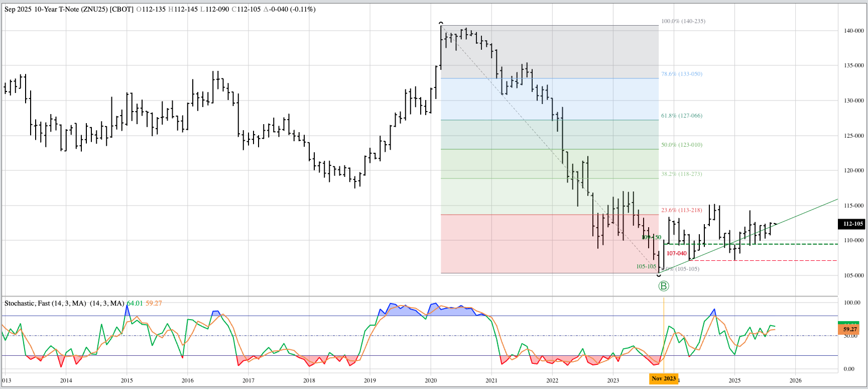Click the red 107-040 price label
The height and width of the screenshot is (389, 868).
click(676, 253)
